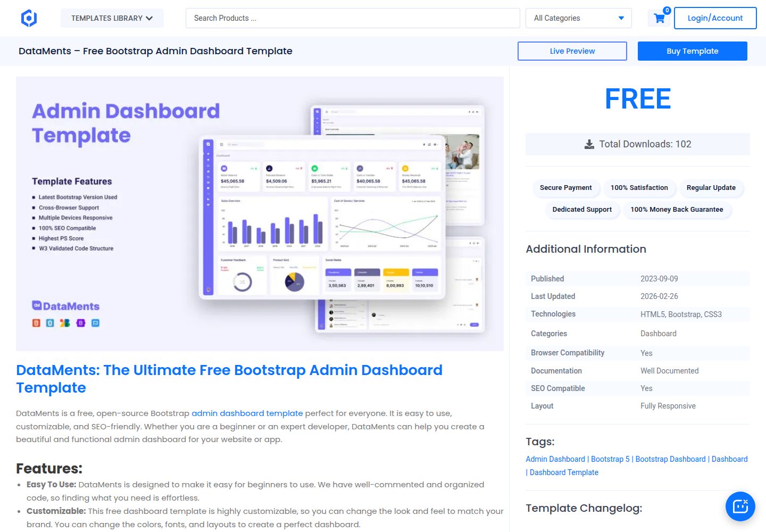Click the Total Downloads: 102 text
Screen dimensions: 766x532
(x=645, y=144)
